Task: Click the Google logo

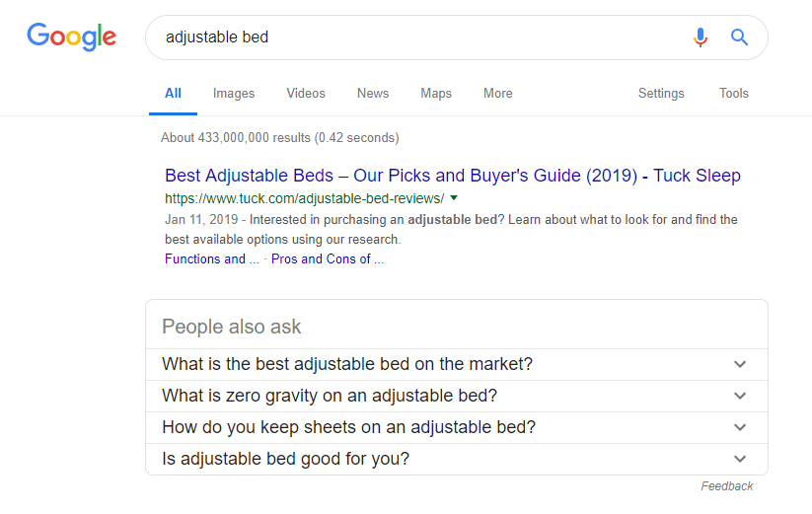Action: coord(71,37)
